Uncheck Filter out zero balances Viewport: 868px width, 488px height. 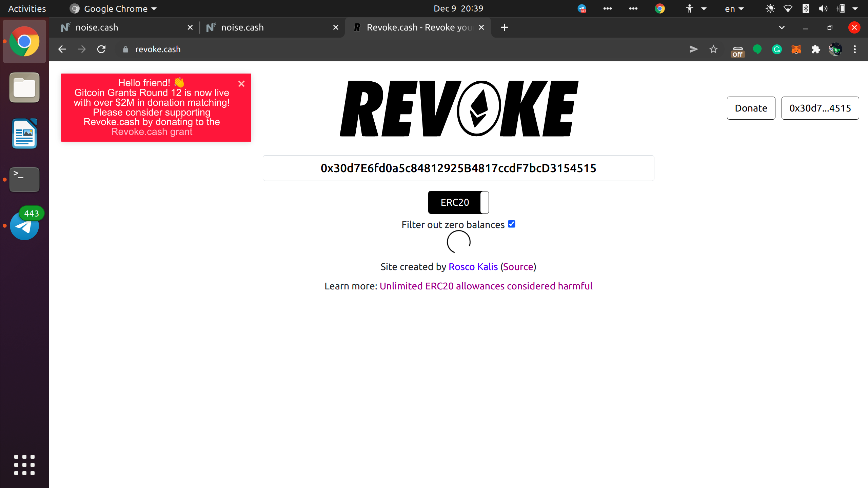tap(512, 224)
